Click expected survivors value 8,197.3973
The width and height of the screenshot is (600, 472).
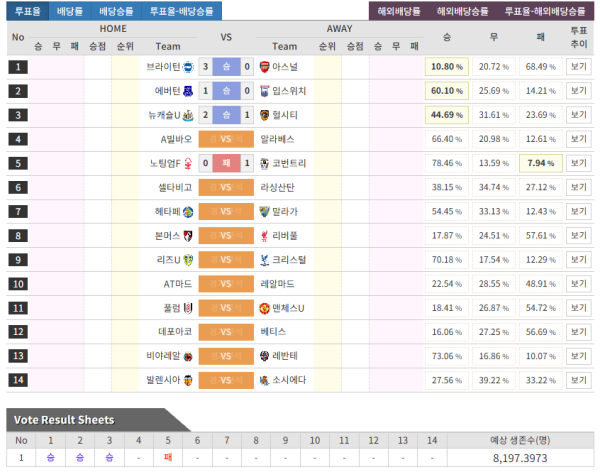[520, 458]
